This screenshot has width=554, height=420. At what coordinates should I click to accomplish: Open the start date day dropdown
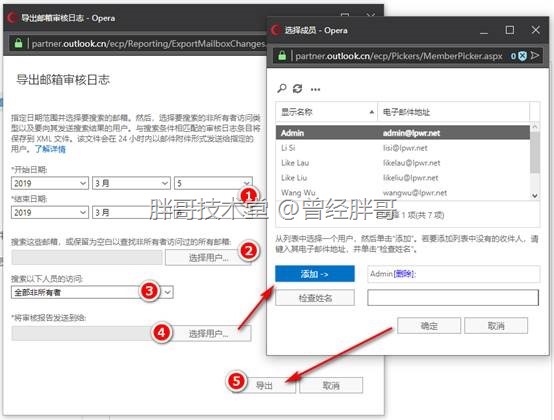(x=213, y=183)
